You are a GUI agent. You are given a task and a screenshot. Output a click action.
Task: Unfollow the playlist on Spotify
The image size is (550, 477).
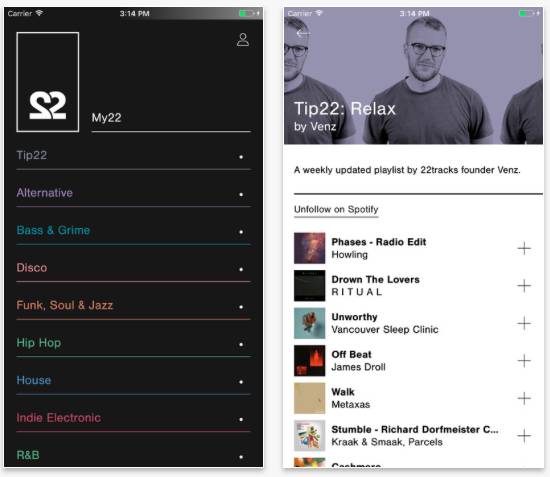tap(336, 209)
